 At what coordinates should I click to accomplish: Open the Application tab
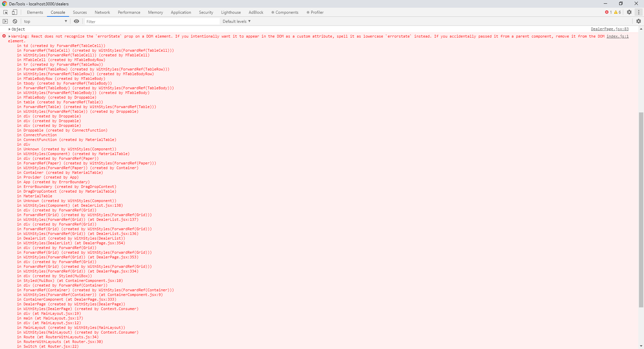click(181, 12)
